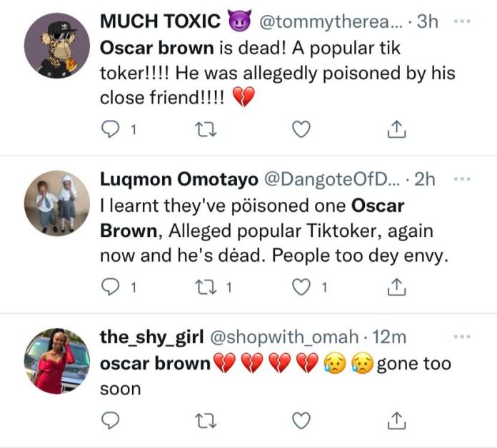Retweet MUCH TOXIC's Oscar brown tweet
Image resolution: width=497 pixels, height=448 pixels.
tap(206, 130)
